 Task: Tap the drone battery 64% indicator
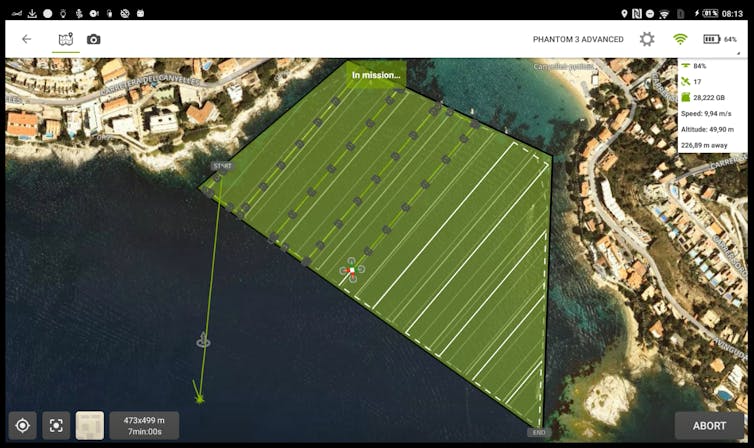pyautogui.click(x=720, y=39)
